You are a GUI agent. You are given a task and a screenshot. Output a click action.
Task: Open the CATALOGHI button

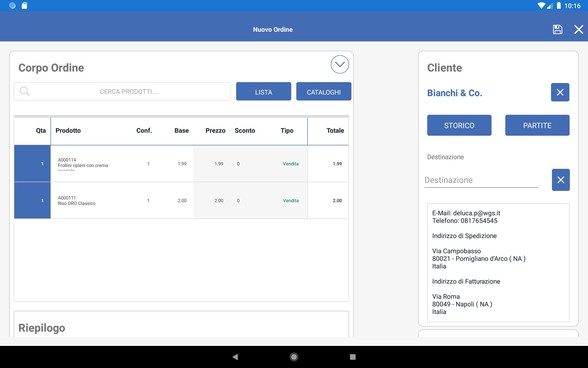(324, 92)
